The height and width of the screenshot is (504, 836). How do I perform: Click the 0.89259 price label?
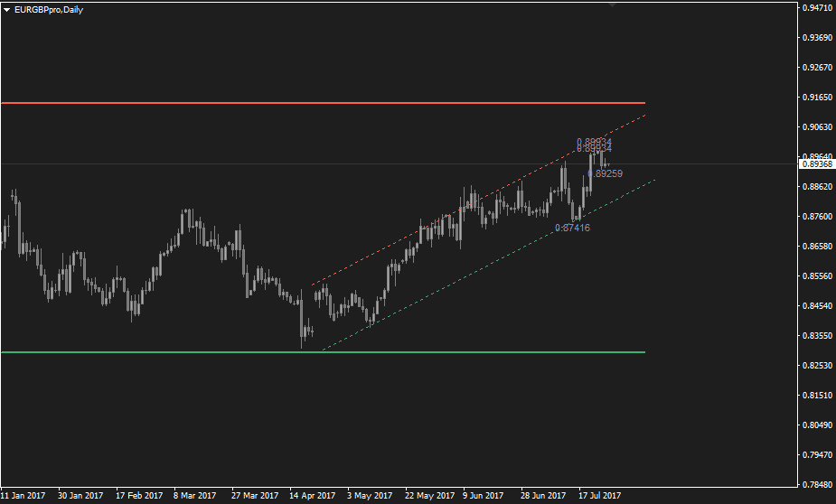[x=606, y=173]
